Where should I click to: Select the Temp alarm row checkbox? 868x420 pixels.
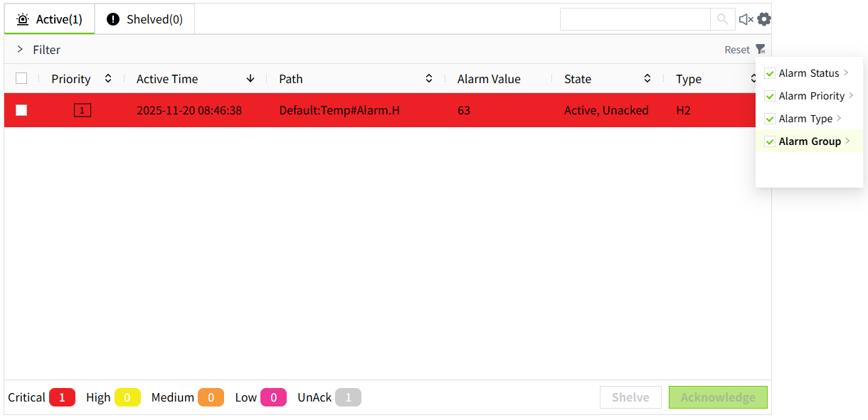click(21, 110)
